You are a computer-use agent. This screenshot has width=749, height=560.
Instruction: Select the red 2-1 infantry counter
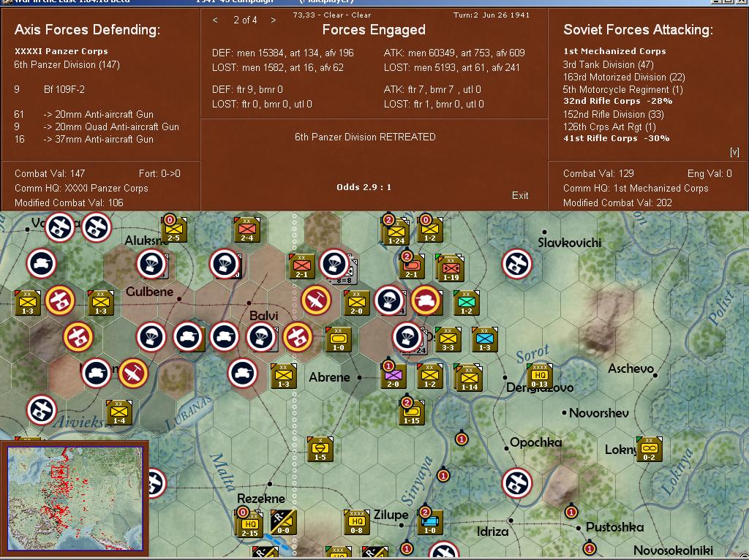pyautogui.click(x=302, y=266)
